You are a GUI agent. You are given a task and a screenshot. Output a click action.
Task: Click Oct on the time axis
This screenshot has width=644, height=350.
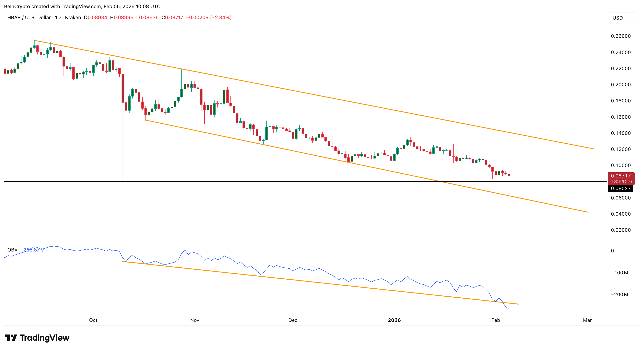point(93,320)
